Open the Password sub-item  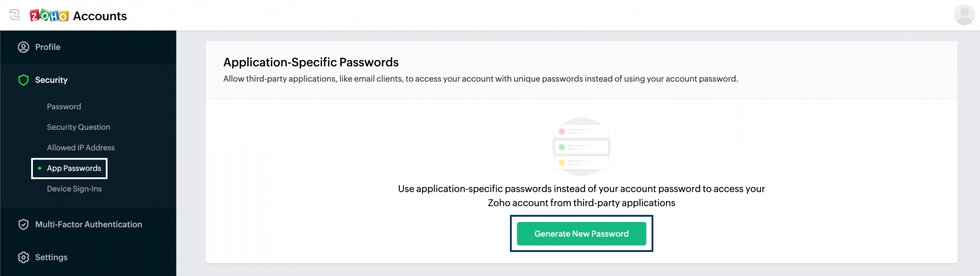64,106
